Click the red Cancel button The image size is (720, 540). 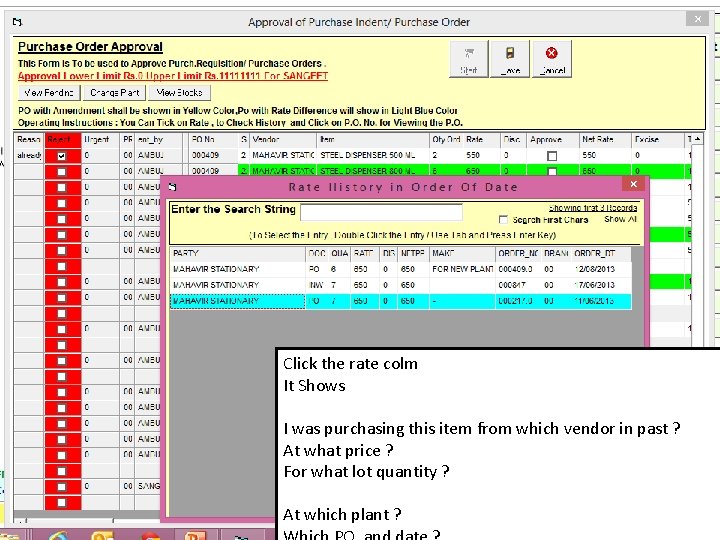(551, 59)
